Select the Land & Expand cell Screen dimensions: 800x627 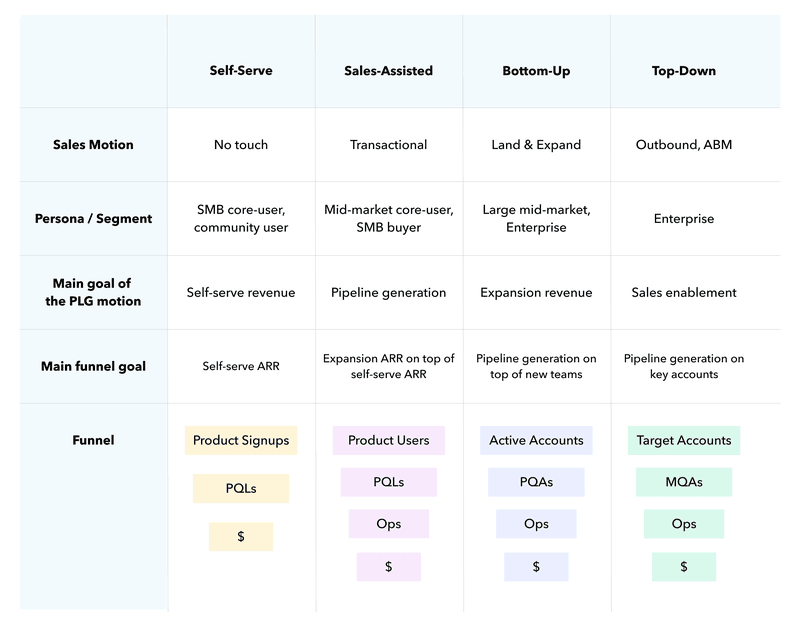tap(536, 144)
